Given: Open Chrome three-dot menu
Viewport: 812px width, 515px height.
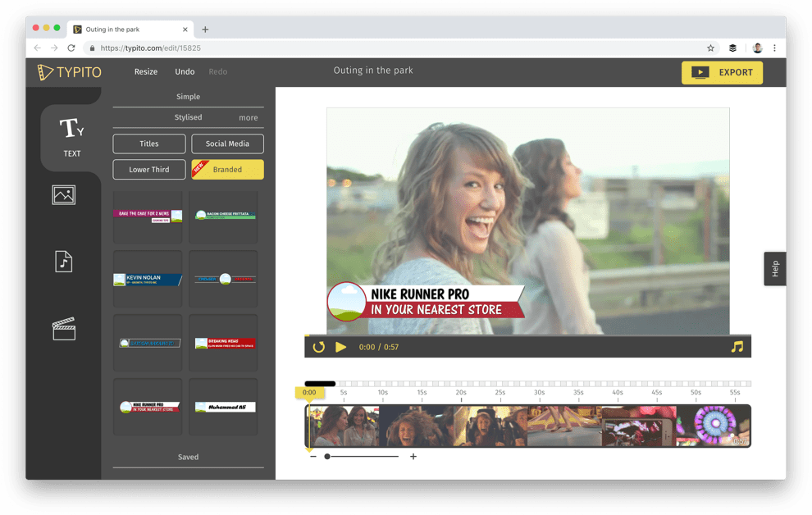Looking at the screenshot, I should [x=775, y=48].
